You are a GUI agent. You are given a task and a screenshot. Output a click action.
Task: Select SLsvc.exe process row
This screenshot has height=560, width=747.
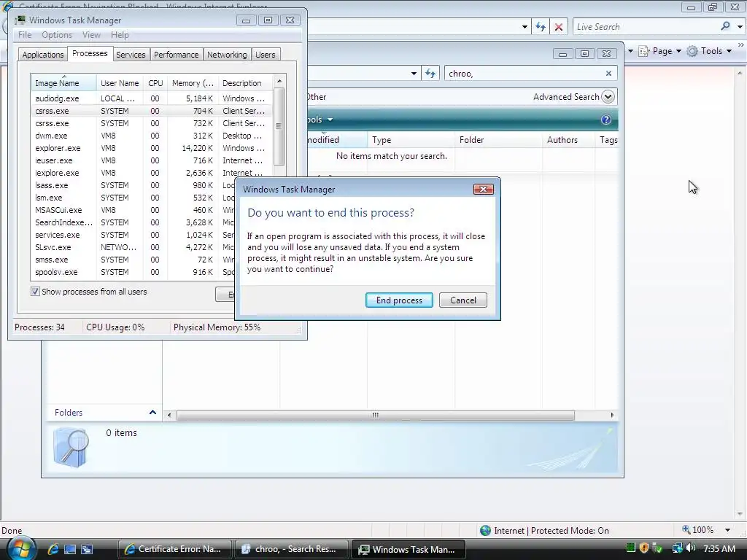[x=133, y=247]
